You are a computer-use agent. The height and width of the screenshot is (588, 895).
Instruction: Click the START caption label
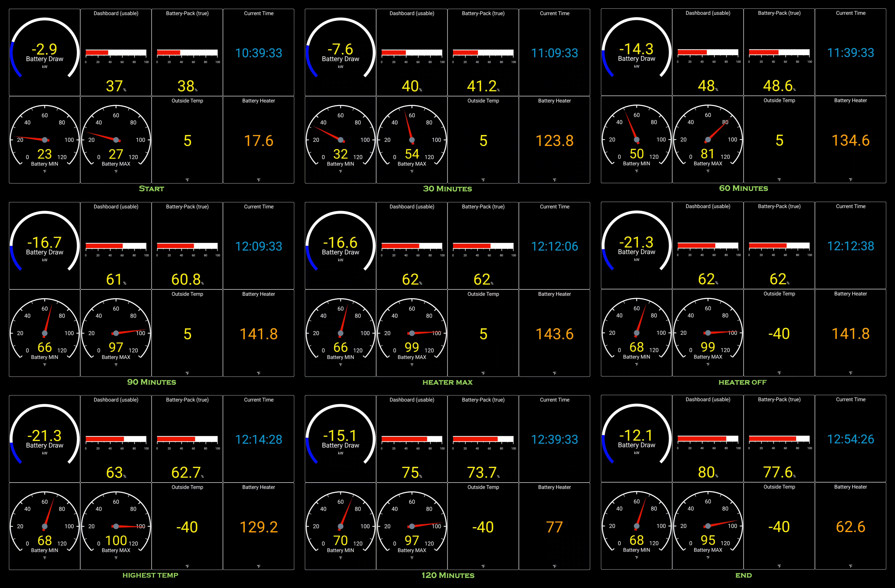tap(152, 189)
